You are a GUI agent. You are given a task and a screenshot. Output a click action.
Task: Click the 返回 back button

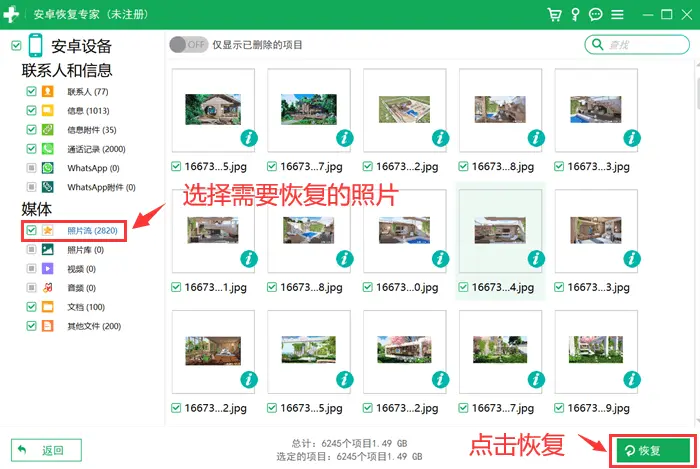pyautogui.click(x=46, y=450)
